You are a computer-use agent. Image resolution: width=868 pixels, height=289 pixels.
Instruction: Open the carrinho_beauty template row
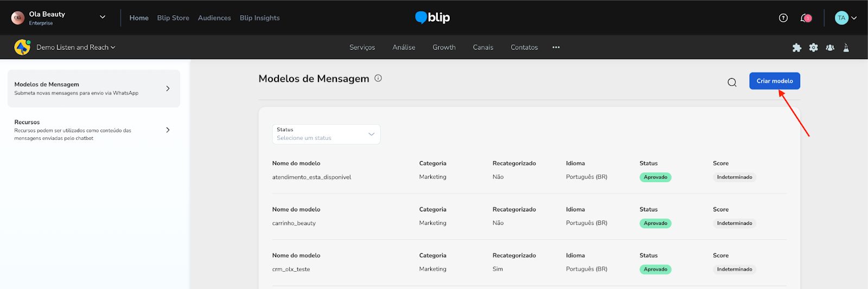(294, 223)
